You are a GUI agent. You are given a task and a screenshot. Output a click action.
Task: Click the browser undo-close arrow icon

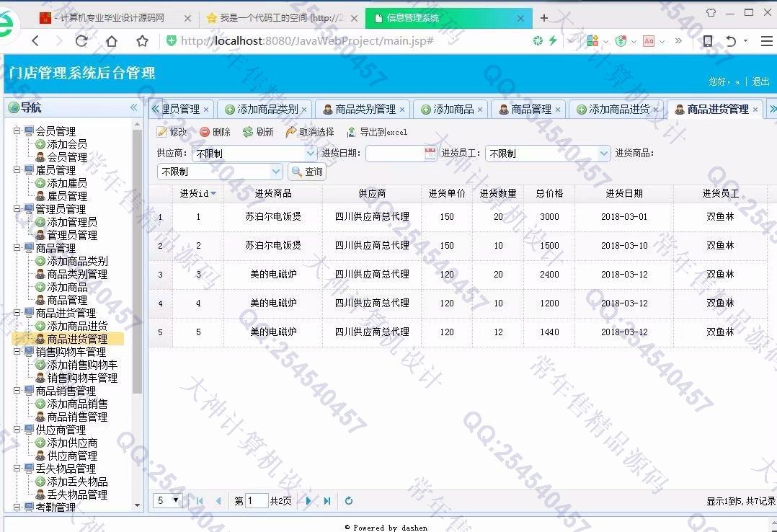pos(730,40)
